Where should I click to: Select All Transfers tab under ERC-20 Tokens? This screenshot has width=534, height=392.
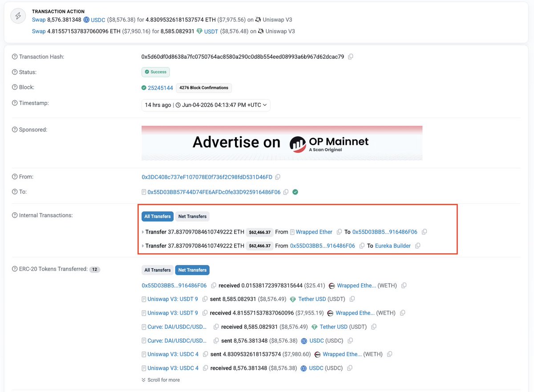[158, 270]
